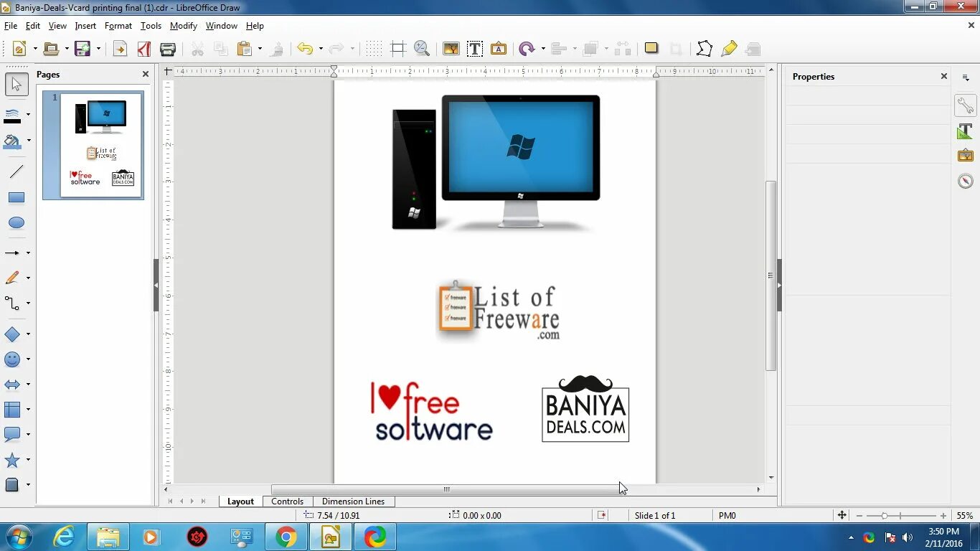Viewport: 980px width, 551px height.
Task: Expand the Curve tool dropdown arrow
Action: [28, 278]
